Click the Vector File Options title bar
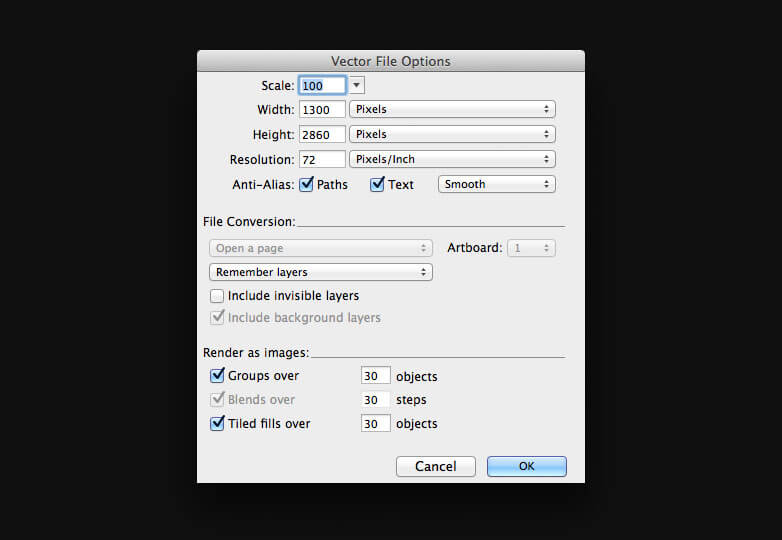The image size is (782, 540). coord(390,61)
